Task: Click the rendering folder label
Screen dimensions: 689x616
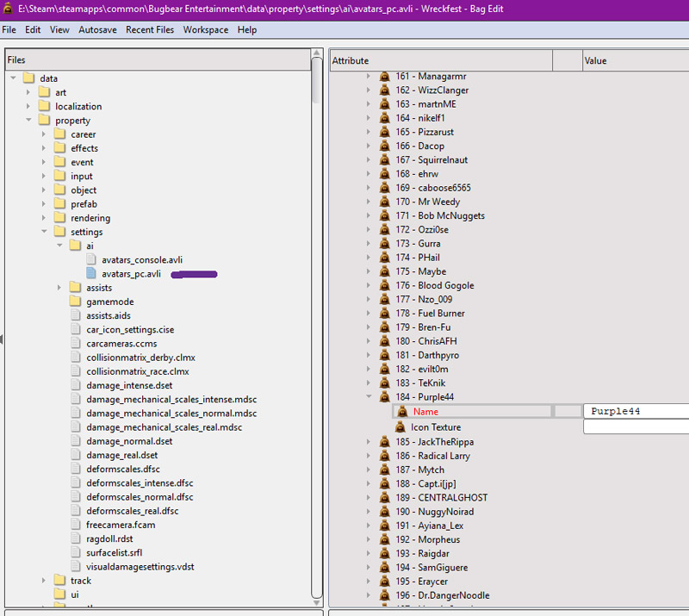Action: (90, 218)
